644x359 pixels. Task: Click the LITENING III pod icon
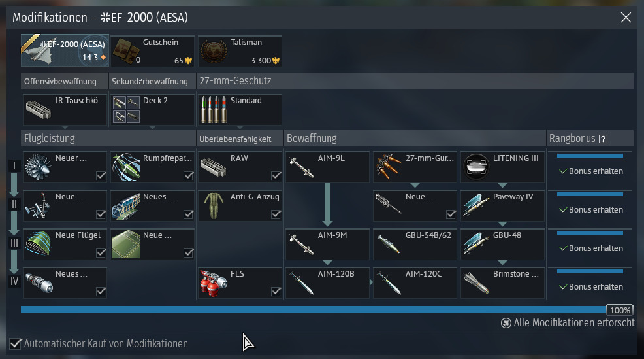pyautogui.click(x=476, y=167)
